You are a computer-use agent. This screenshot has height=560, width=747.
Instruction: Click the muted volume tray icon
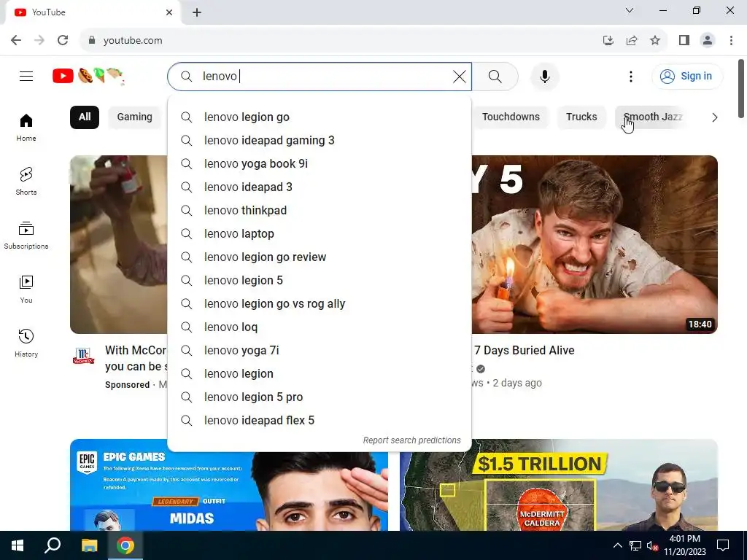coord(651,545)
